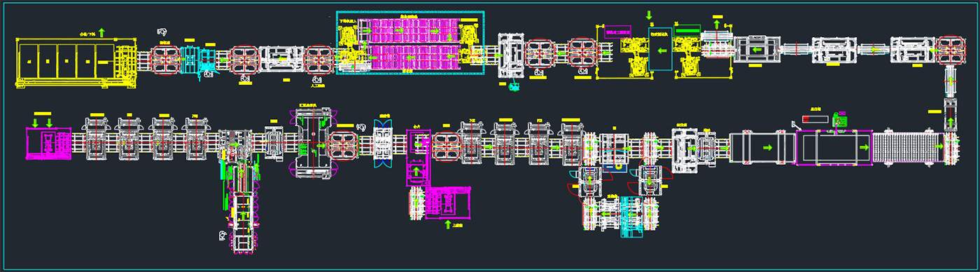Click the magenta label box in the yellow-framed station
The height and width of the screenshot is (272, 980).
(618, 32)
